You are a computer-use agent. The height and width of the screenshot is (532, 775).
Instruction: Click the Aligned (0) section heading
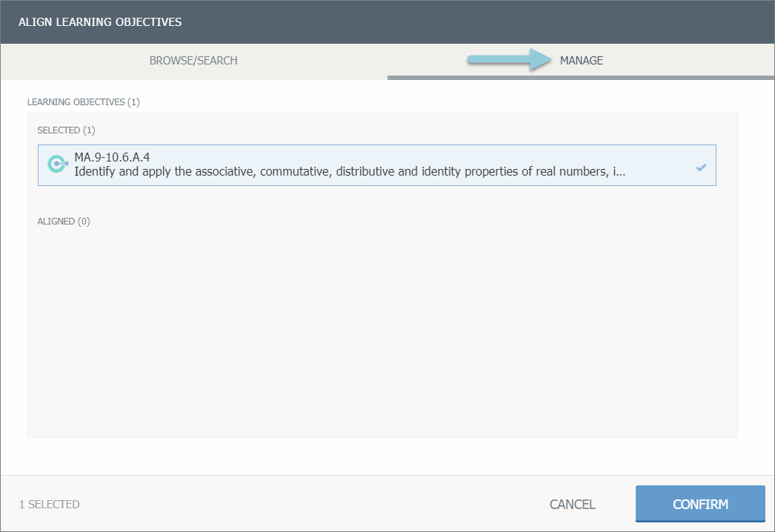tap(64, 222)
